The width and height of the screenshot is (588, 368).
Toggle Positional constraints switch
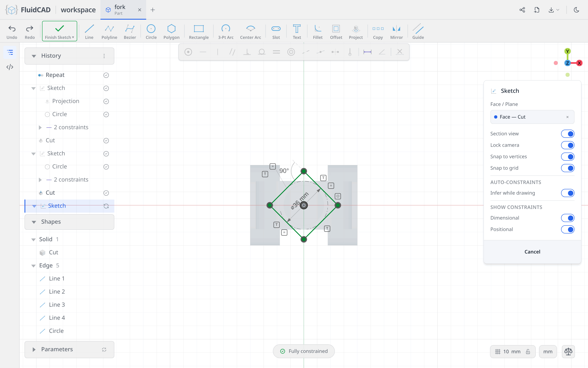(x=568, y=229)
